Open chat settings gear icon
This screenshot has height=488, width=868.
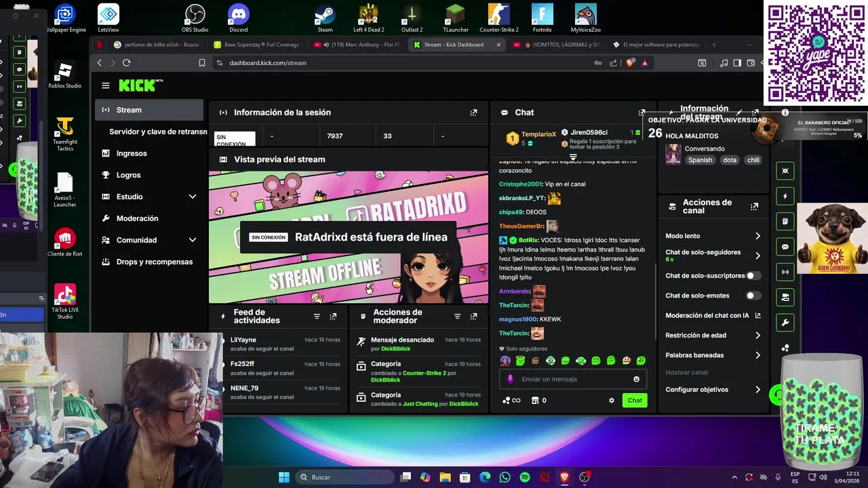pos(612,401)
